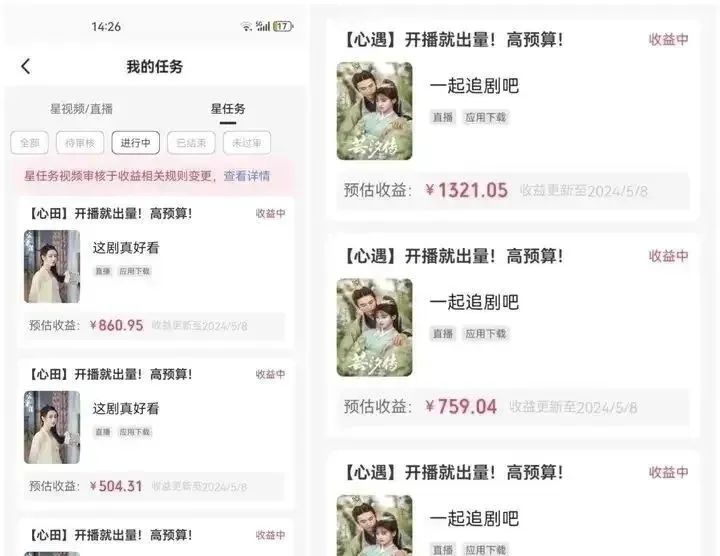This screenshot has height=556, width=720.
Task: Tap 直播 tag on ¥1321.05 task
Action: click(x=443, y=118)
